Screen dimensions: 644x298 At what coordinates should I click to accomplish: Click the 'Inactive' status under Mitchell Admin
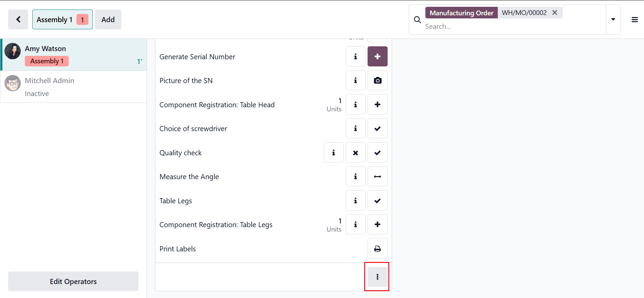37,94
